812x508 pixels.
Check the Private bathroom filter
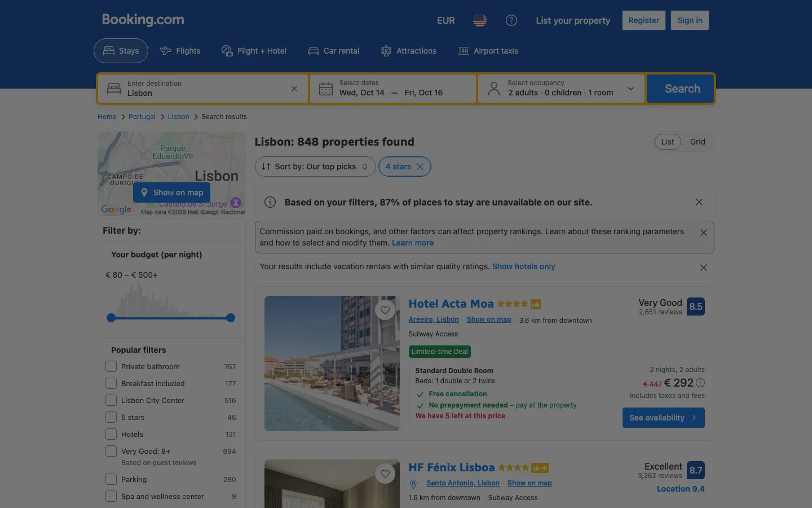(111, 366)
